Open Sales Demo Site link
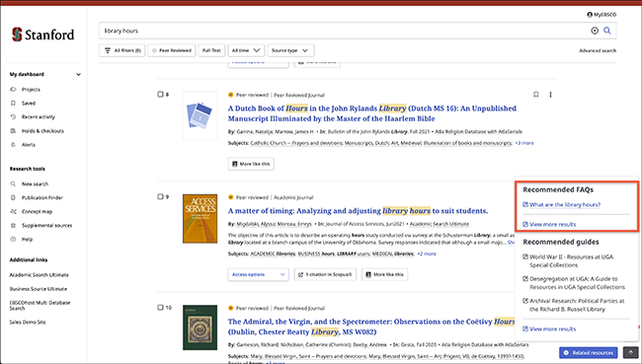 pos(28,323)
